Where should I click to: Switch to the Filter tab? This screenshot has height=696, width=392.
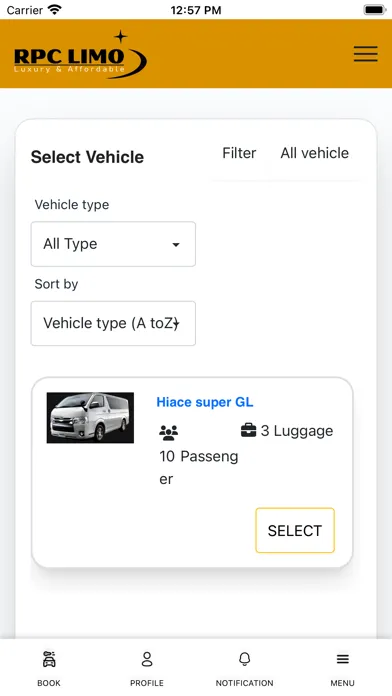pos(239,153)
